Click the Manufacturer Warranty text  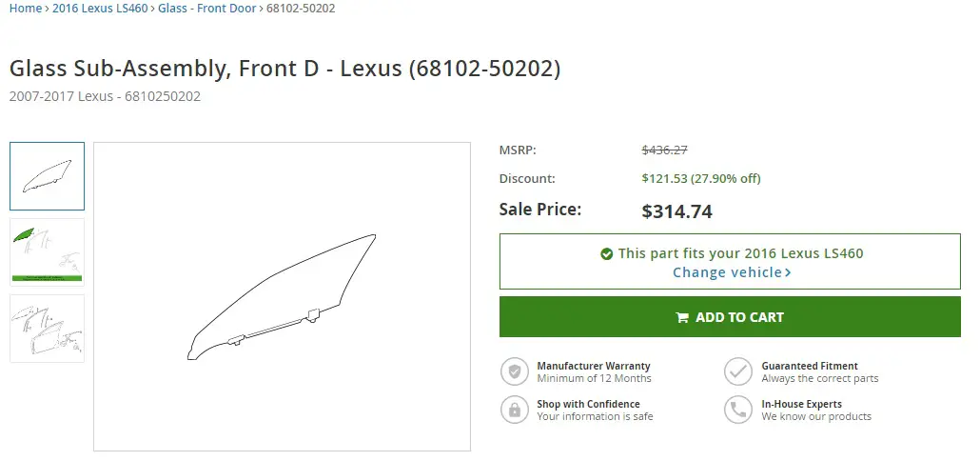(594, 366)
